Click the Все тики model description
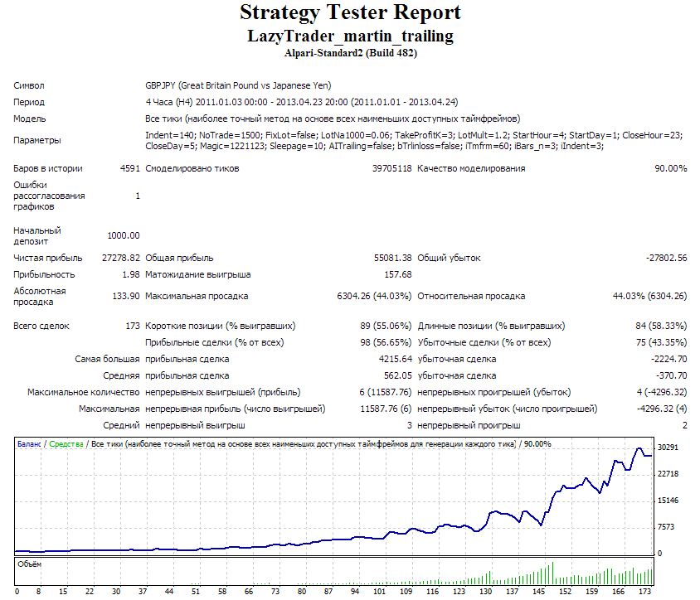The image size is (700, 600). 333,119
